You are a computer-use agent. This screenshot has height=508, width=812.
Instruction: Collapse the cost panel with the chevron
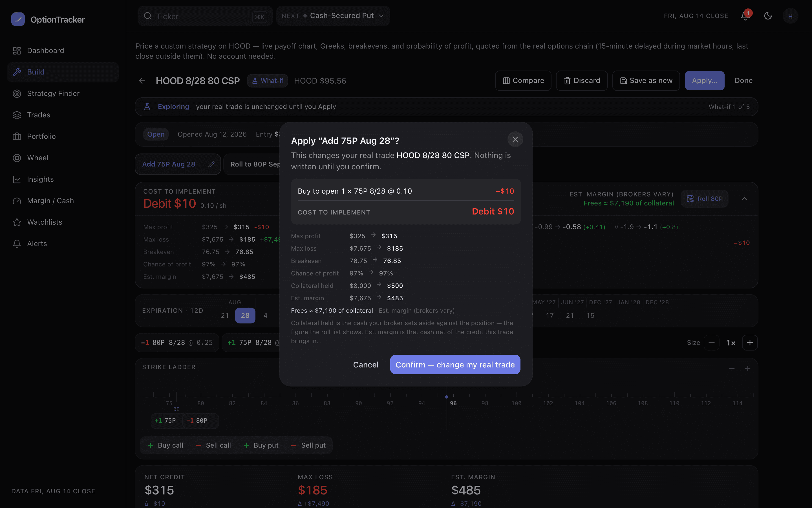[x=744, y=199]
